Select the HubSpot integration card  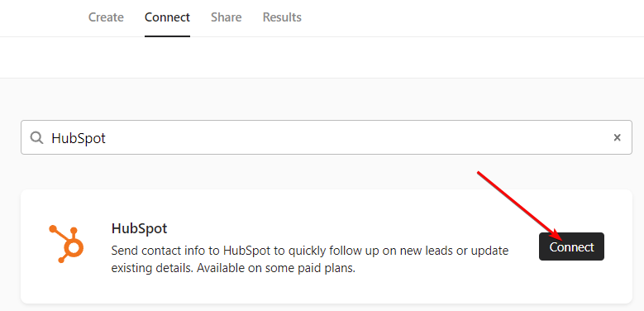326,246
